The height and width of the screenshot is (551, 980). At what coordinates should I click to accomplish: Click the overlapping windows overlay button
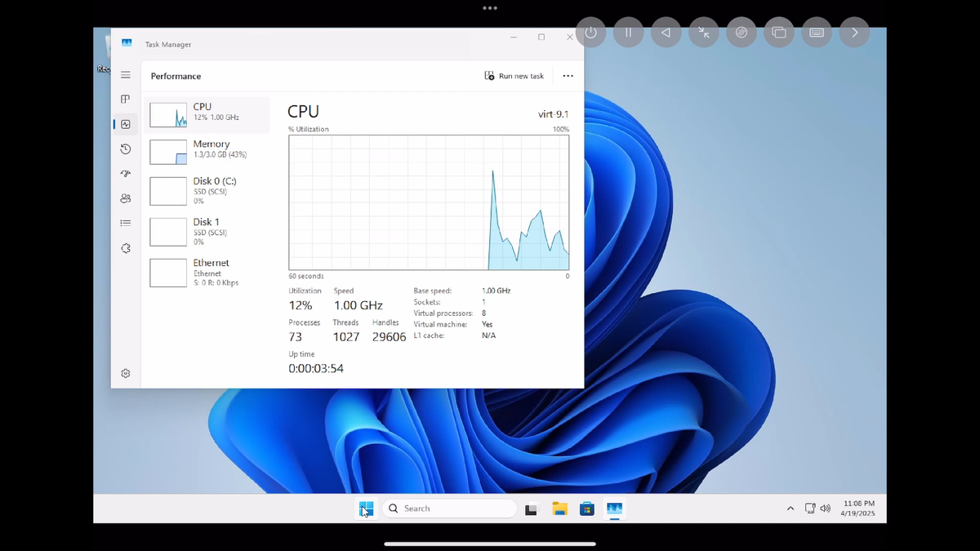click(x=779, y=33)
